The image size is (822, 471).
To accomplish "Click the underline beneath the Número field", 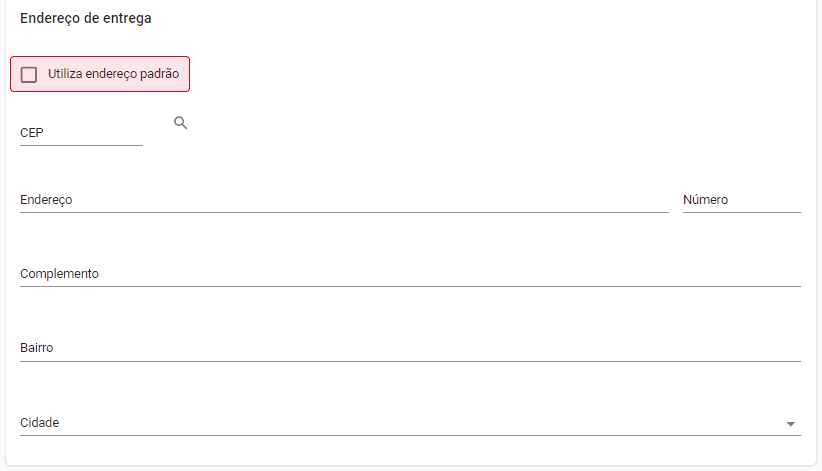I will click(x=742, y=212).
